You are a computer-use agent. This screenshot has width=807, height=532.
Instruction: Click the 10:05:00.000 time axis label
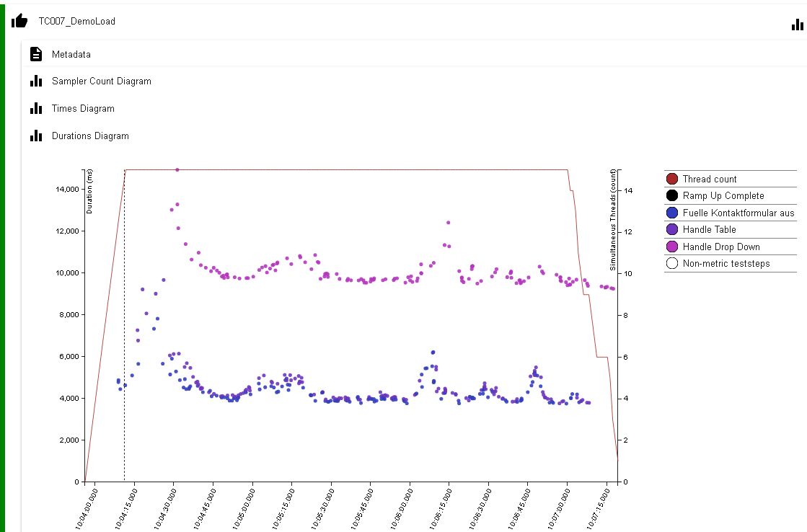click(x=244, y=509)
